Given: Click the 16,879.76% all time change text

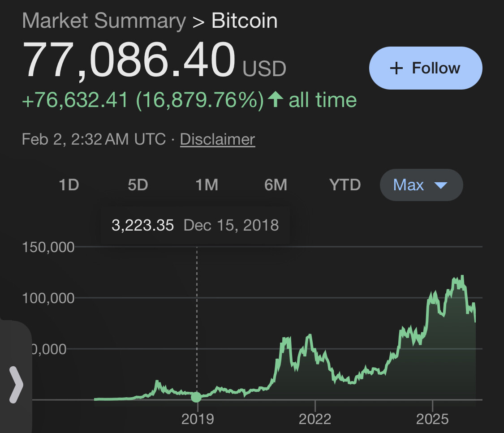Looking at the screenshot, I should pyautogui.click(x=199, y=100).
